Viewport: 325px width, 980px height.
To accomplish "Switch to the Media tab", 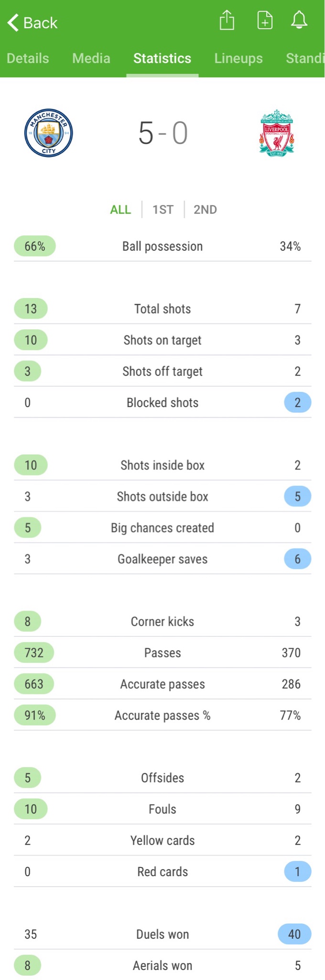I will pyautogui.click(x=91, y=58).
